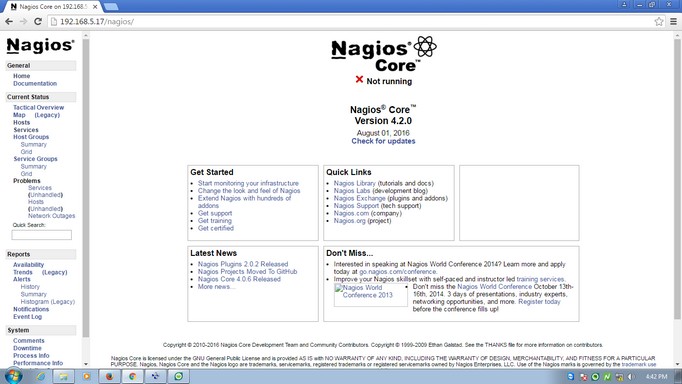The height and width of the screenshot is (384, 682).
Task: Open the Windows Start button
Action: pyautogui.click(x=13, y=376)
